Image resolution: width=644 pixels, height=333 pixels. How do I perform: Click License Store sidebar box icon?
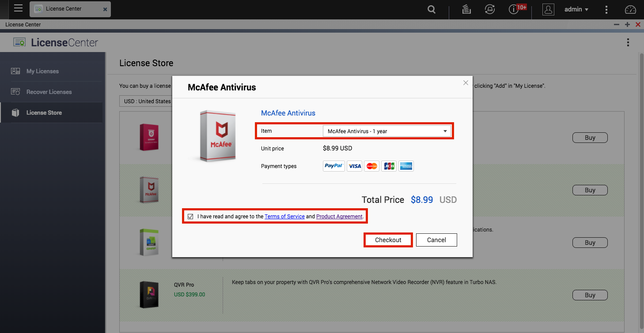pos(15,112)
